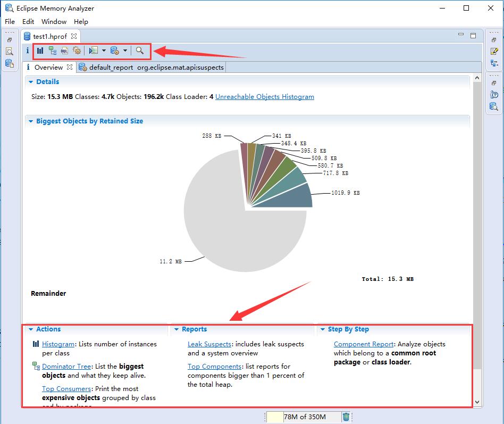The height and width of the screenshot is (424, 504).
Task: Open the thread overview gears icon
Action: click(x=77, y=51)
